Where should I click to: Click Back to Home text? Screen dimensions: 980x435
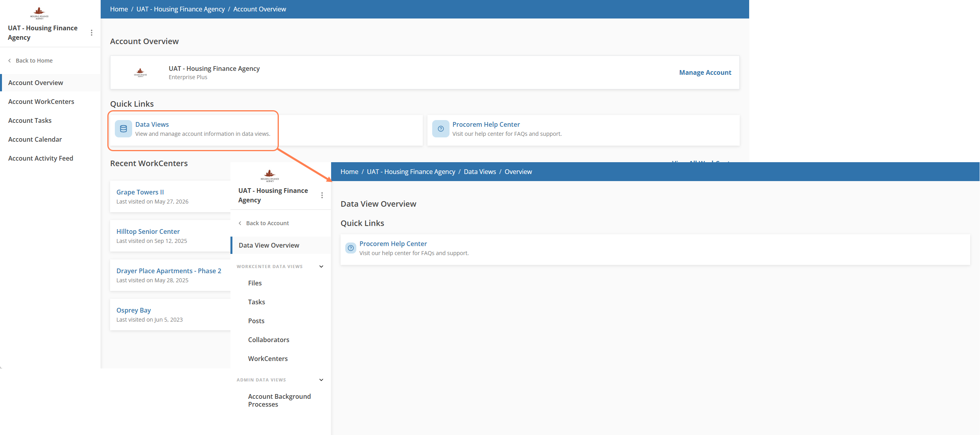34,61
